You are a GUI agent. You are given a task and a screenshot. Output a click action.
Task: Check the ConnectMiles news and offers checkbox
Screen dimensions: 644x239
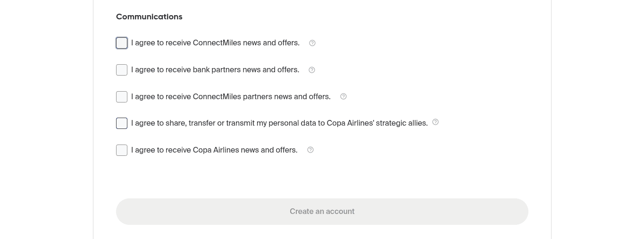(122, 43)
